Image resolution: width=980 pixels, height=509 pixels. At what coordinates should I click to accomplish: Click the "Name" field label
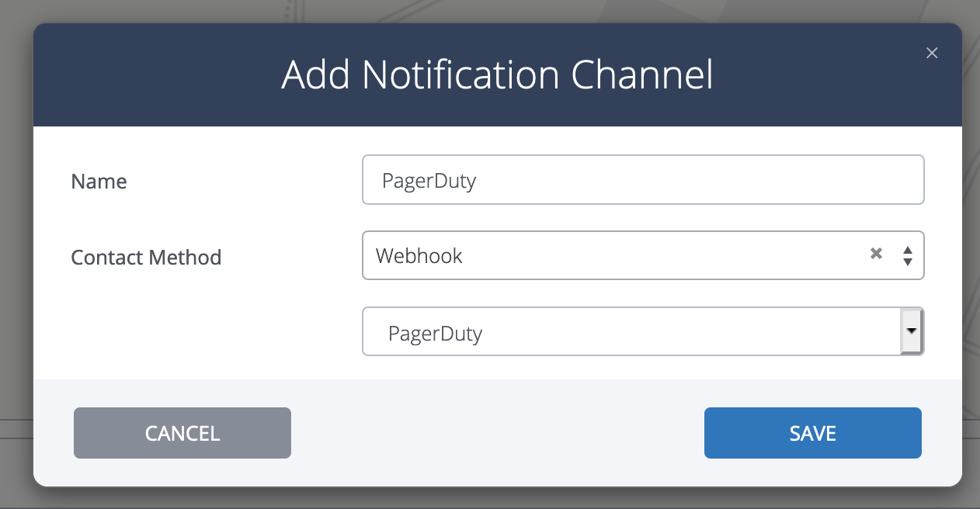point(99,182)
